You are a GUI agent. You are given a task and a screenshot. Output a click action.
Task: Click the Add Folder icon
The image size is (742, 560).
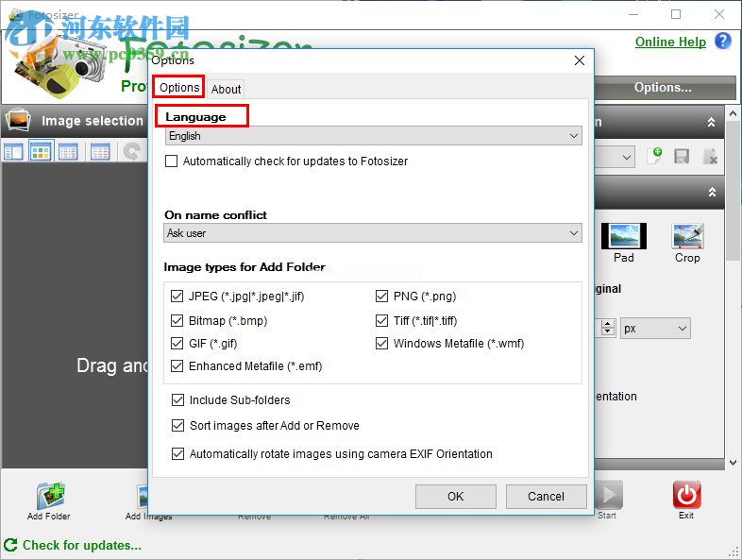click(49, 496)
